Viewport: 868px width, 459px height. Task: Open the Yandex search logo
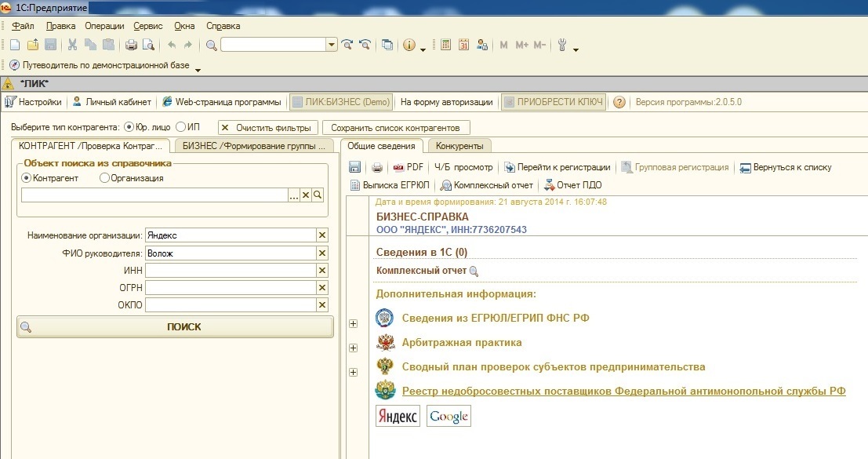pyautogui.click(x=398, y=416)
